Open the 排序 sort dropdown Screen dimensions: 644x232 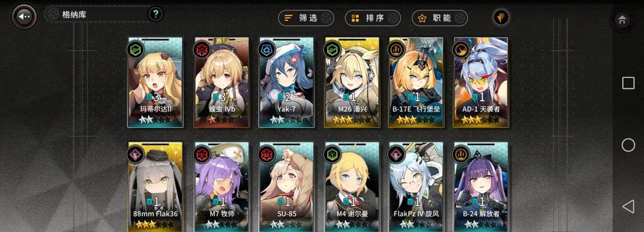point(373,18)
